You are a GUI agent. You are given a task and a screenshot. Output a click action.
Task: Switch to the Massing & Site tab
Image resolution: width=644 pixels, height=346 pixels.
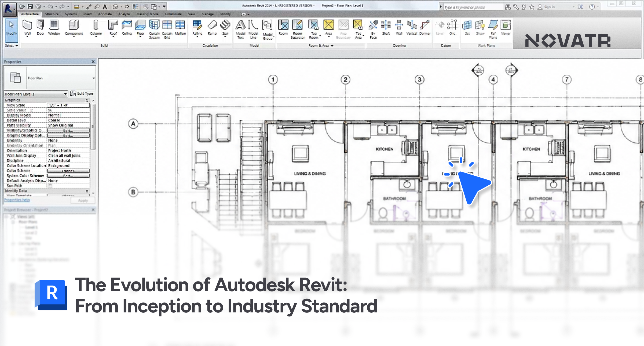pos(147,14)
